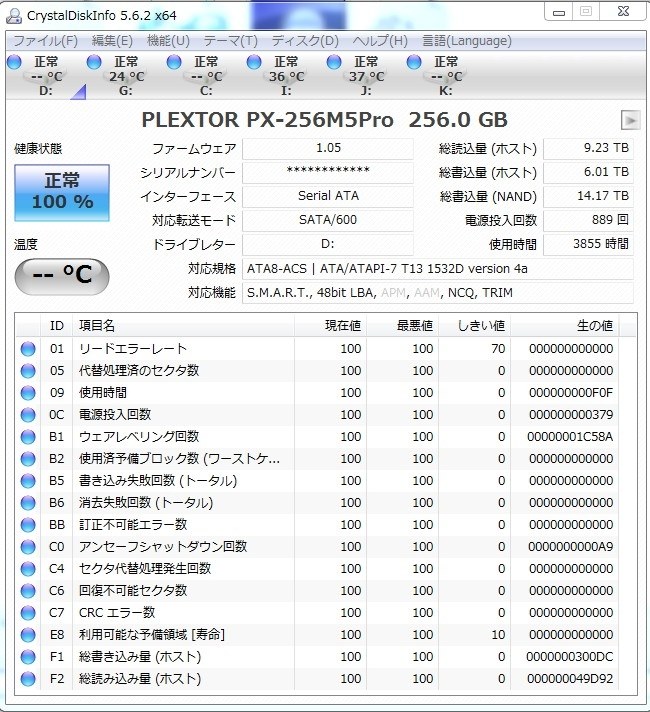
Task: Click status dot for F1 総書き込み量
Action: tap(28, 657)
